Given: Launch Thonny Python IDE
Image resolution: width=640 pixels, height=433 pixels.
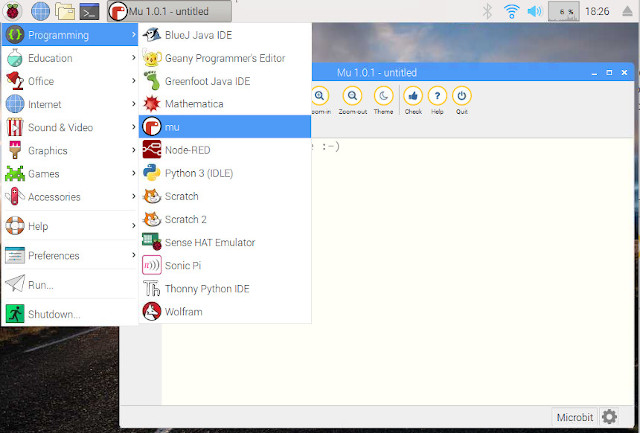Looking at the screenshot, I should coord(225,289).
